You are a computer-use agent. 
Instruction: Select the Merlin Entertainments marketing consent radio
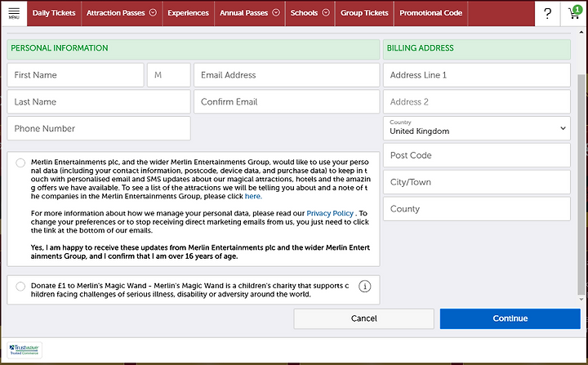pyautogui.click(x=20, y=162)
